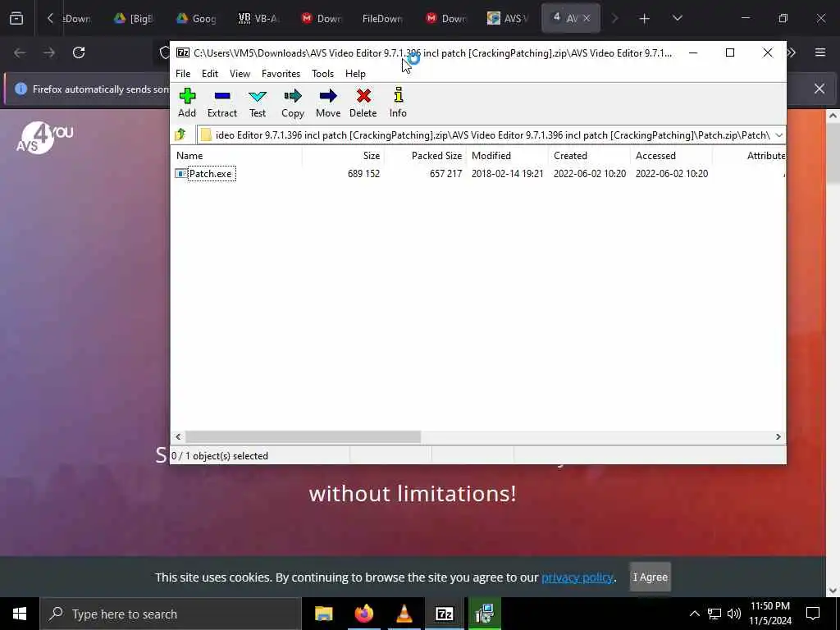Click the taskbar search box
Screen dimensions: 840x630
tap(171, 614)
